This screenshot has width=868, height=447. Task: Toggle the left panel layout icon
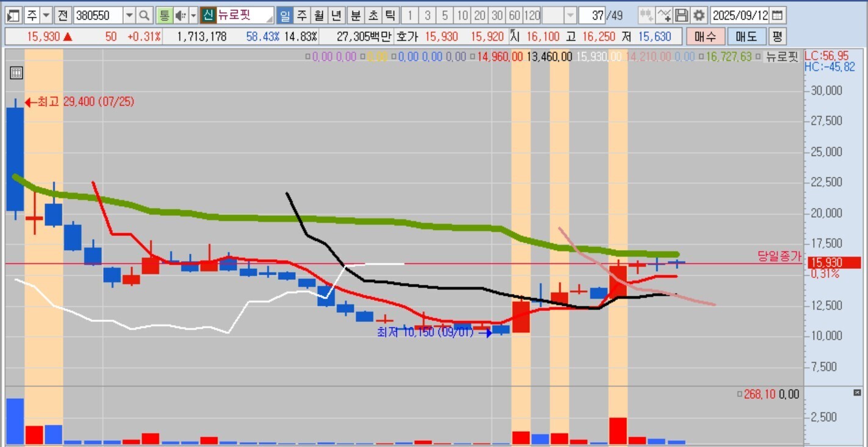point(13,15)
